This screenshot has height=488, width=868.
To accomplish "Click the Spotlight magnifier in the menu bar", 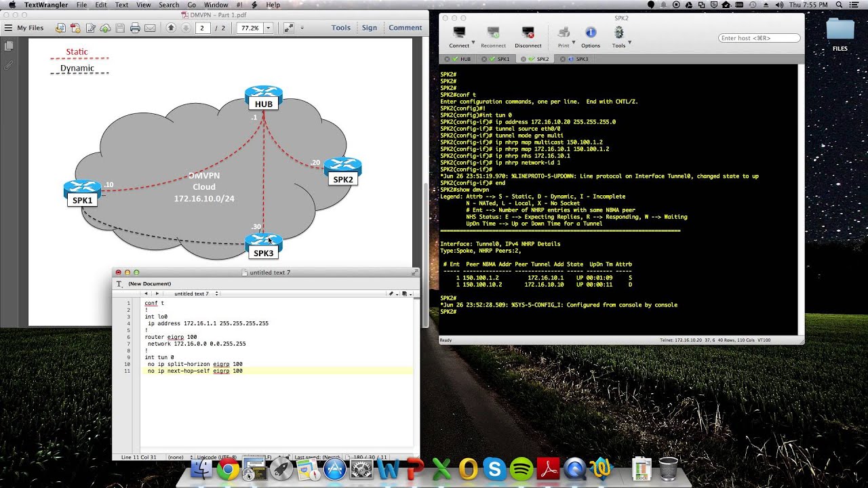I will [840, 5].
